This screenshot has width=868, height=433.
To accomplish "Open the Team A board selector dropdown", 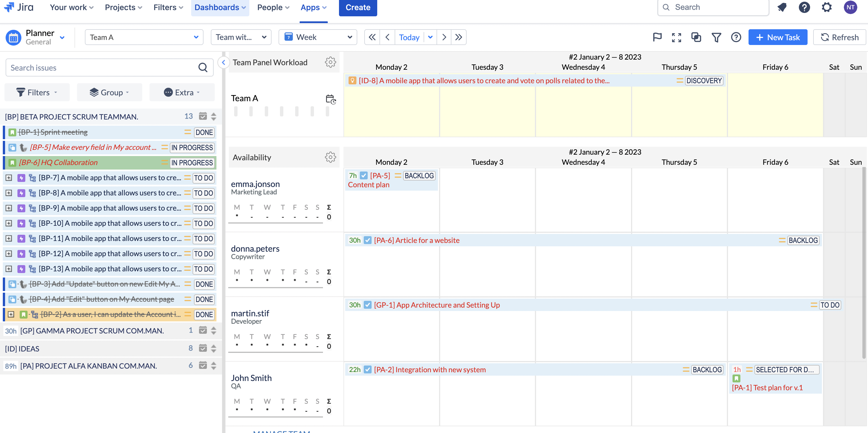I will coord(144,37).
